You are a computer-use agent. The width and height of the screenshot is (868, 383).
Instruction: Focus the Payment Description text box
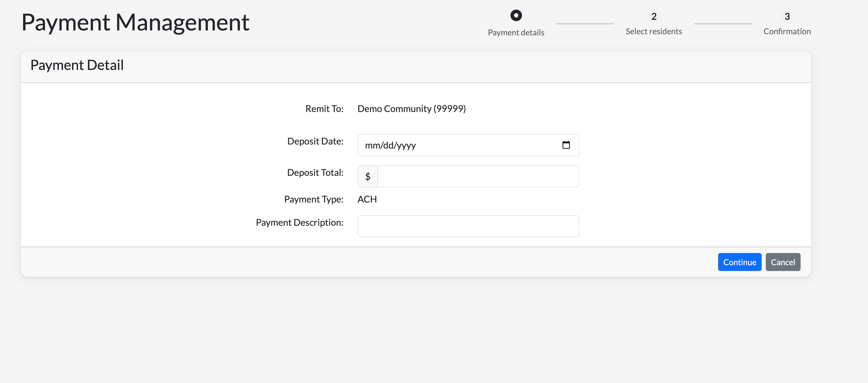[468, 226]
